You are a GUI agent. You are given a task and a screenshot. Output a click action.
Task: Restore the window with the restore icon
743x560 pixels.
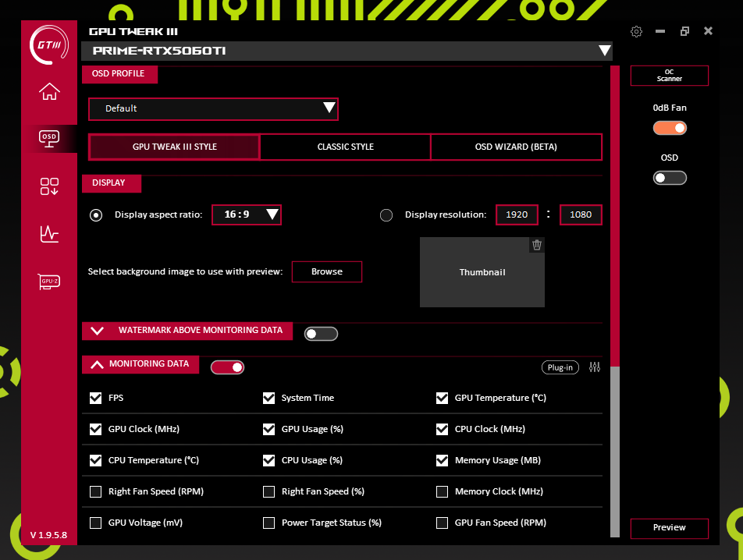[684, 31]
